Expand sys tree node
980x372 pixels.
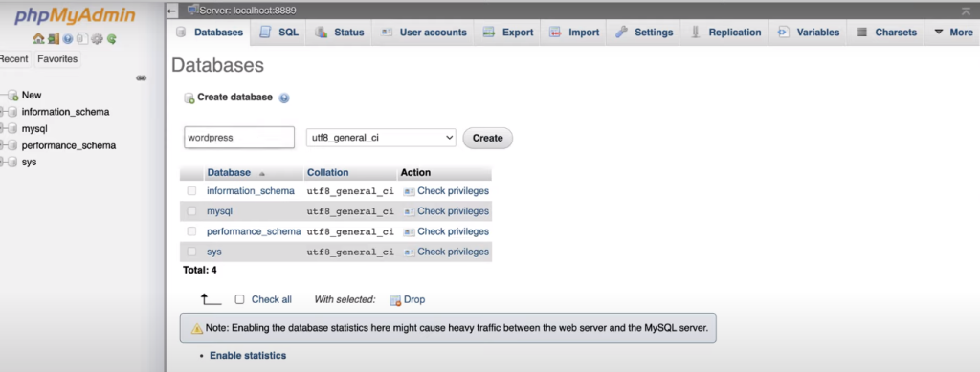point(2,163)
